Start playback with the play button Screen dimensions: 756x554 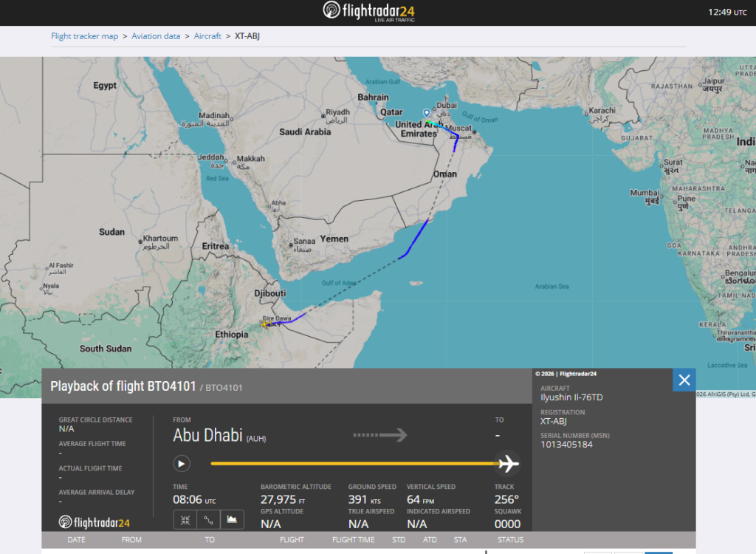(x=182, y=464)
